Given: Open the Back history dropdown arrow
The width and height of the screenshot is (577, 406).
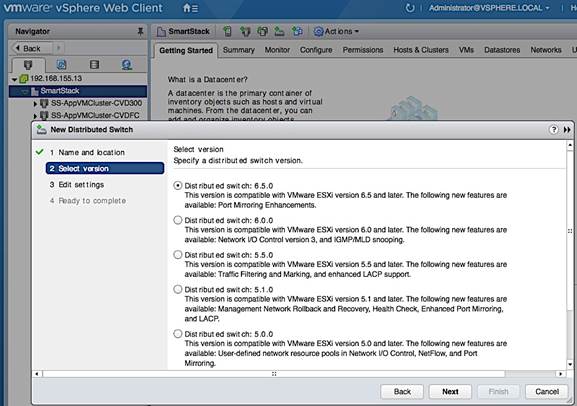Looking at the screenshot, I should 58,48.
